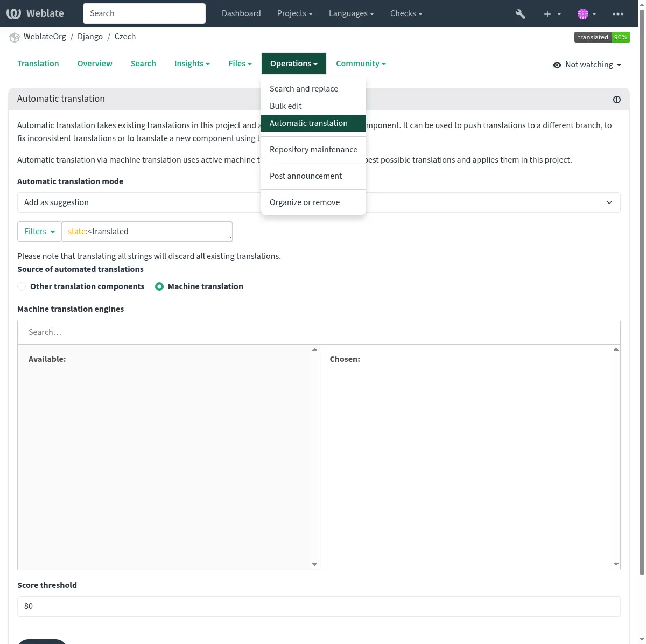Click the project icon beside WeblateOrg

click(15, 37)
